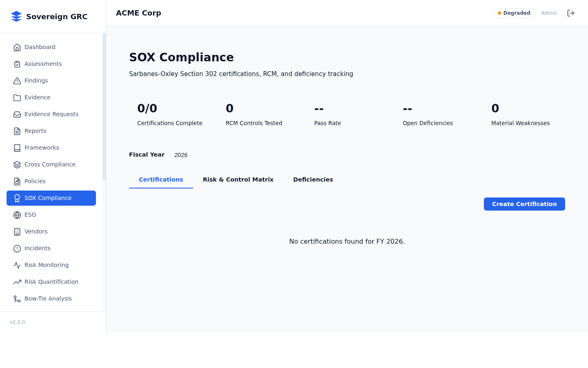
Task: Select the Findings warning triangle icon
Action: [17, 81]
